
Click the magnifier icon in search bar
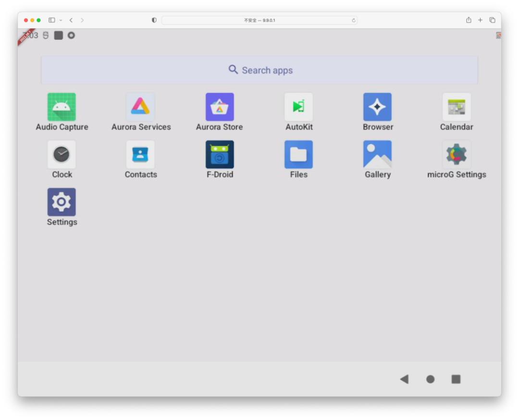(x=233, y=70)
